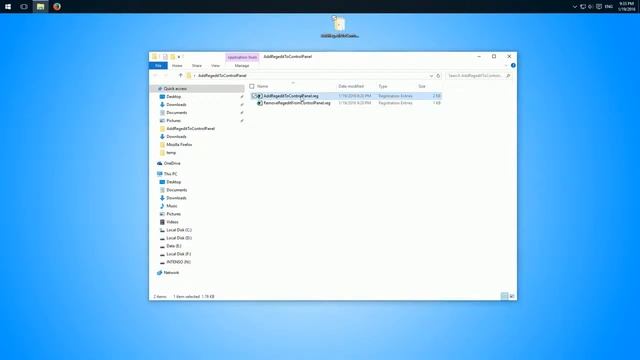Open the Mozilla Firefox folder in sidebar

(x=179, y=145)
